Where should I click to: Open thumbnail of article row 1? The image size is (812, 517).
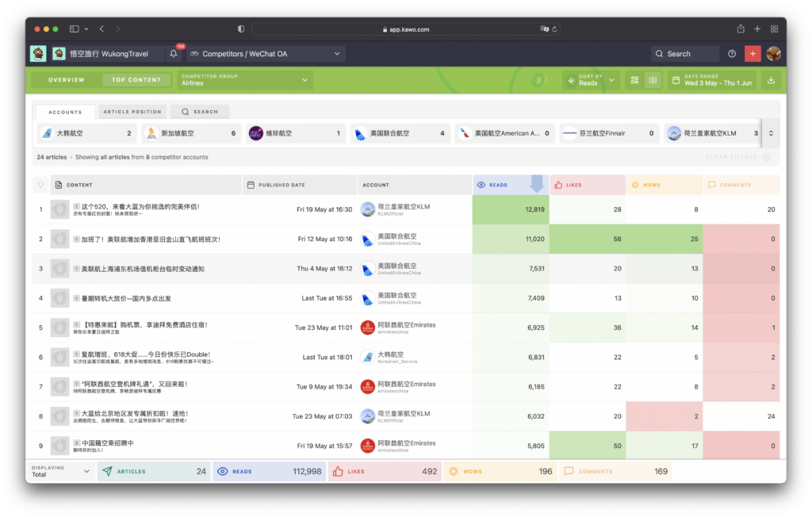click(59, 209)
